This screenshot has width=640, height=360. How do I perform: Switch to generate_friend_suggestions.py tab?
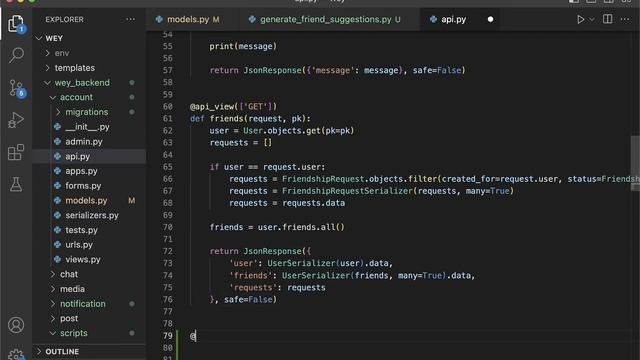[326, 19]
